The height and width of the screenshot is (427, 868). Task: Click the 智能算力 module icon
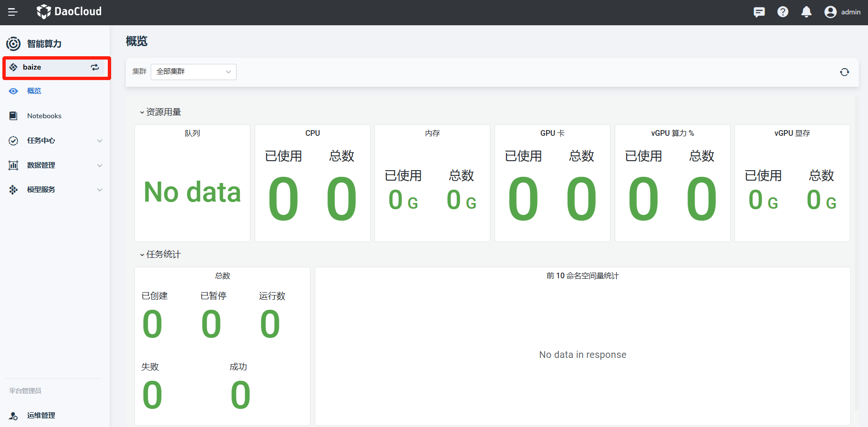coord(13,44)
